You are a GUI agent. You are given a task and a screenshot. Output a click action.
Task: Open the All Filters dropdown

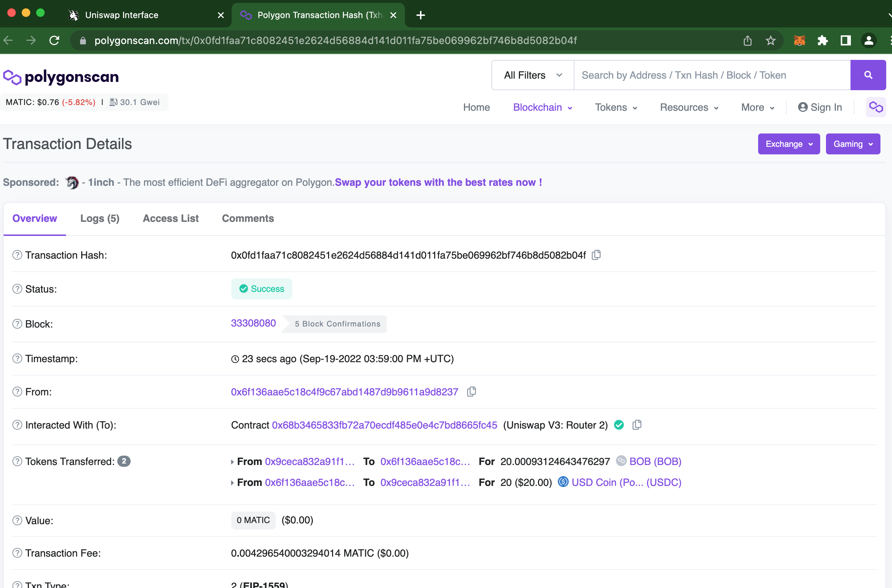point(533,75)
